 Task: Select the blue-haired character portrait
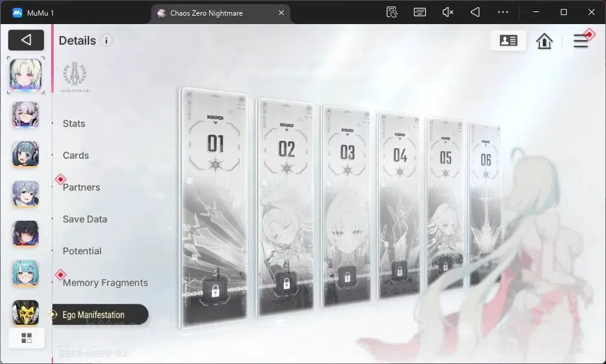[25, 194]
